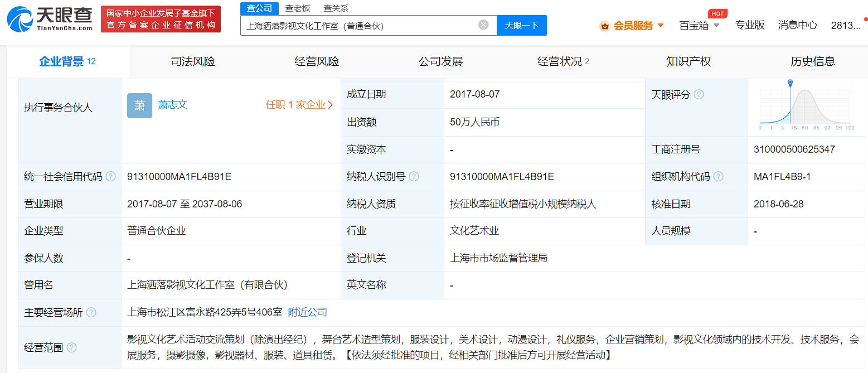Select the 纳税人识别号 value 91310000MA1FL4B91E
868x373 pixels.
point(502,177)
